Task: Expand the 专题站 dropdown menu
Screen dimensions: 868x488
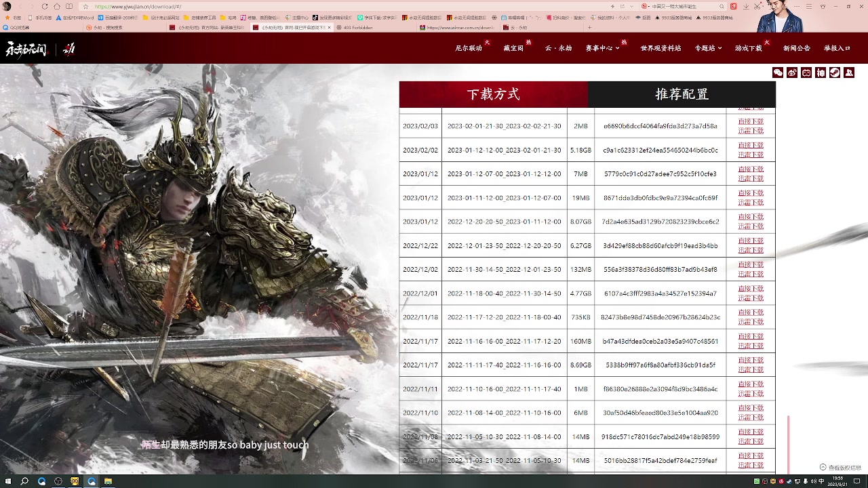Action: [708, 48]
